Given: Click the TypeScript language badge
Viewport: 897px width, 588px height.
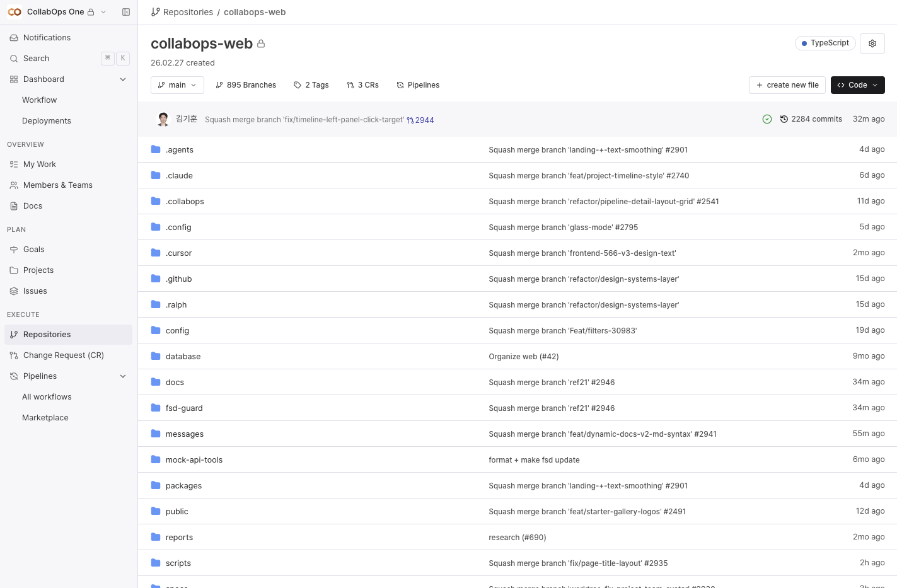Looking at the screenshot, I should click(x=825, y=43).
